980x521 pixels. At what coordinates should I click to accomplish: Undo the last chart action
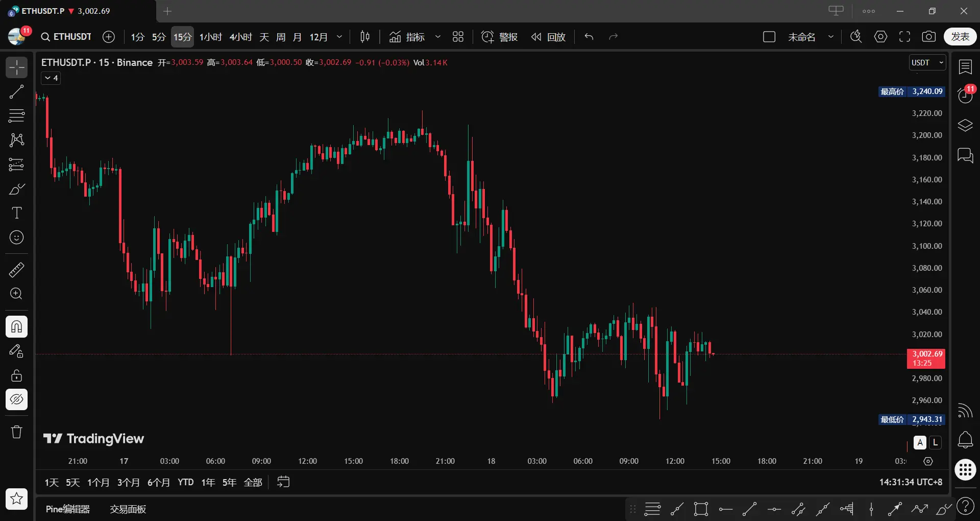[x=589, y=37]
